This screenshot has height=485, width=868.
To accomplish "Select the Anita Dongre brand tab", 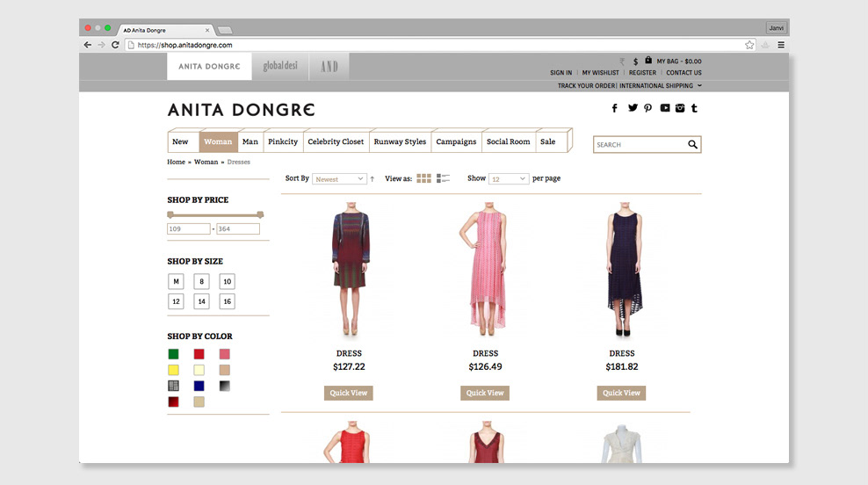I will tap(209, 67).
